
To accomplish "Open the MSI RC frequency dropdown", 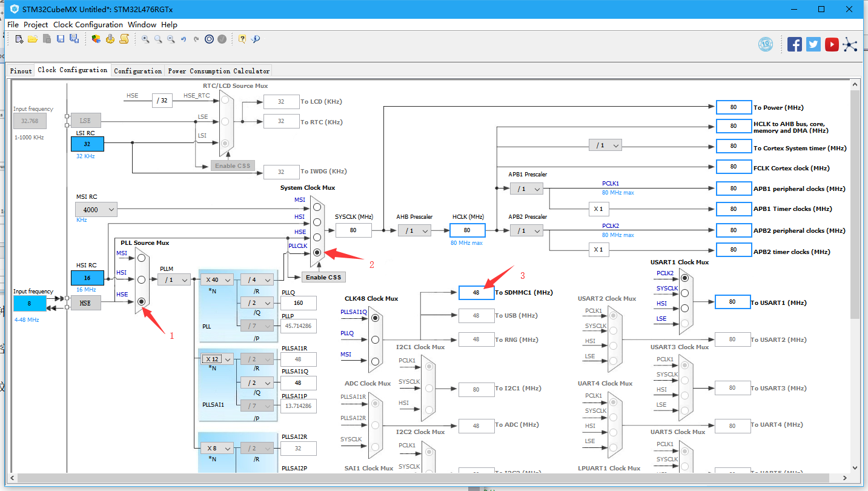I will (96, 209).
